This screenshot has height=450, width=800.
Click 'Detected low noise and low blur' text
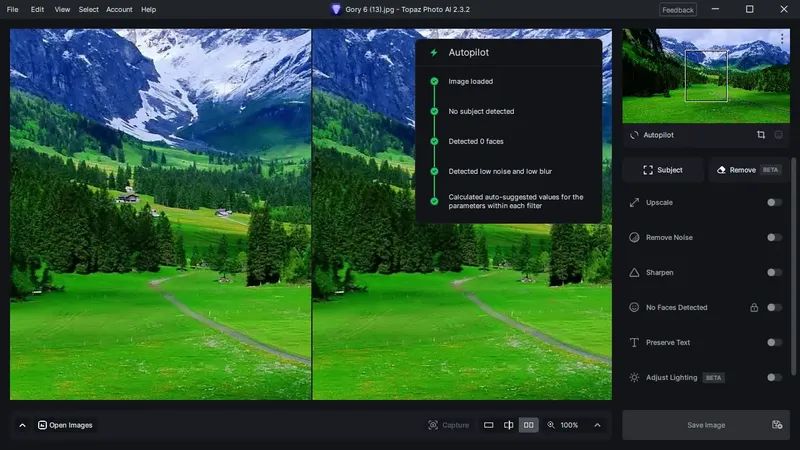point(500,171)
